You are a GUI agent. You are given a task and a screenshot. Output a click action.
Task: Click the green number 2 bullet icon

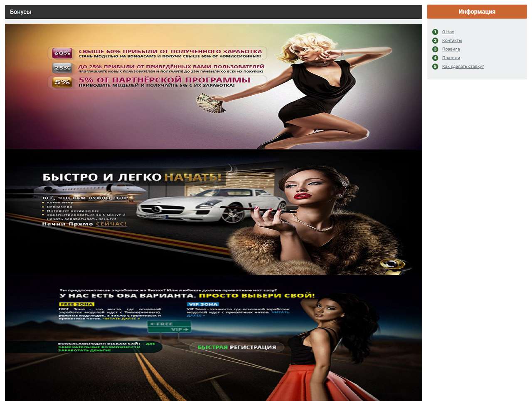coord(435,41)
